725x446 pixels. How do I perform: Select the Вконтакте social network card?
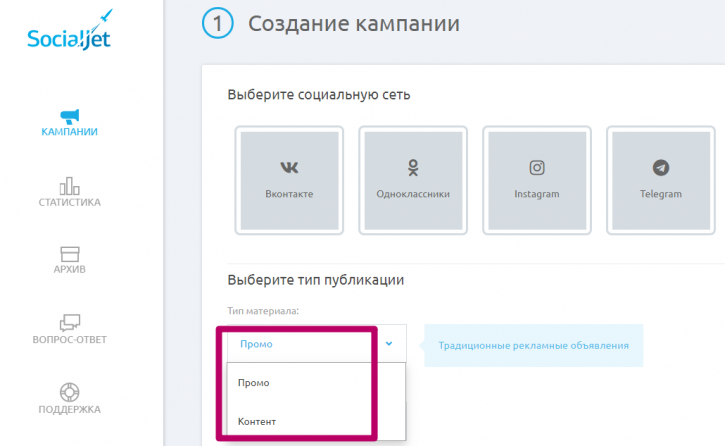click(289, 180)
